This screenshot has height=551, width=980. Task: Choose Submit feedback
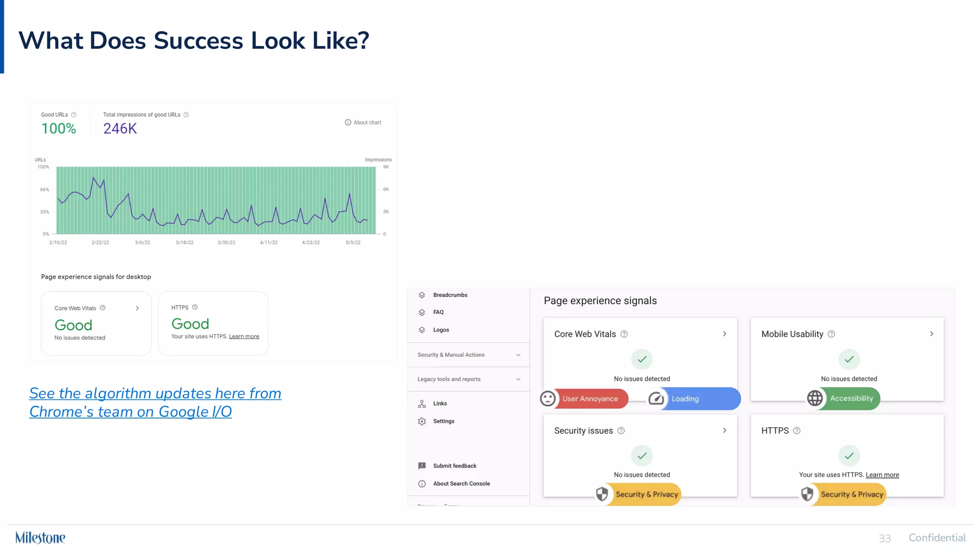455,466
